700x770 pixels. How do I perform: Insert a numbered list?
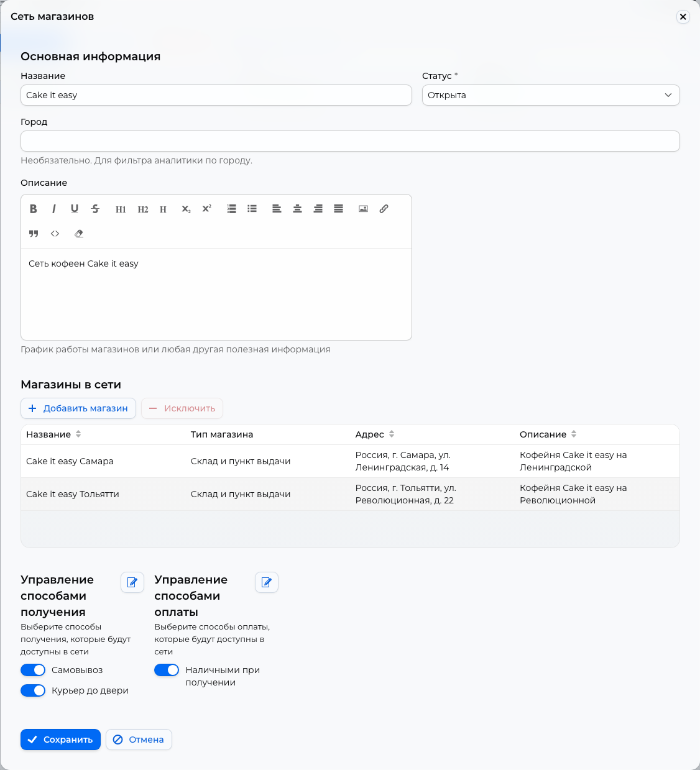[x=232, y=209]
